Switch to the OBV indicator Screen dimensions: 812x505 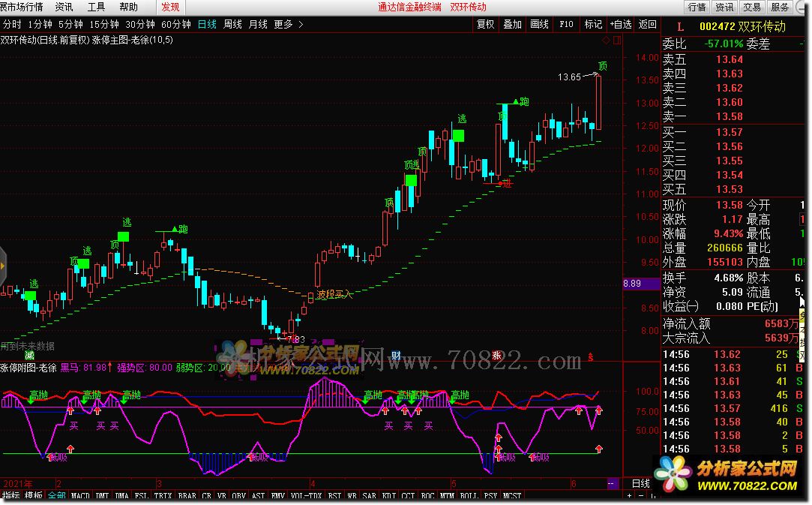point(238,496)
